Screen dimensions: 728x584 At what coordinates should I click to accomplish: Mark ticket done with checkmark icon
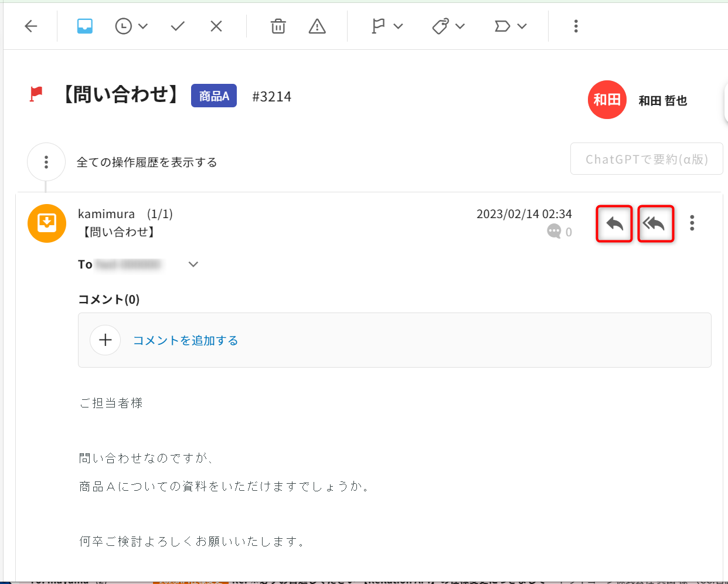[178, 26]
